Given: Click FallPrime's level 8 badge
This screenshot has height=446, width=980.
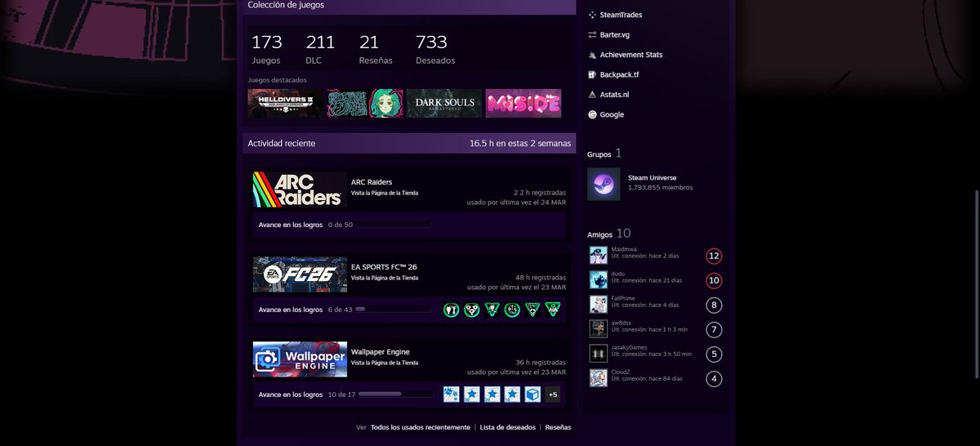Looking at the screenshot, I should [x=714, y=306].
